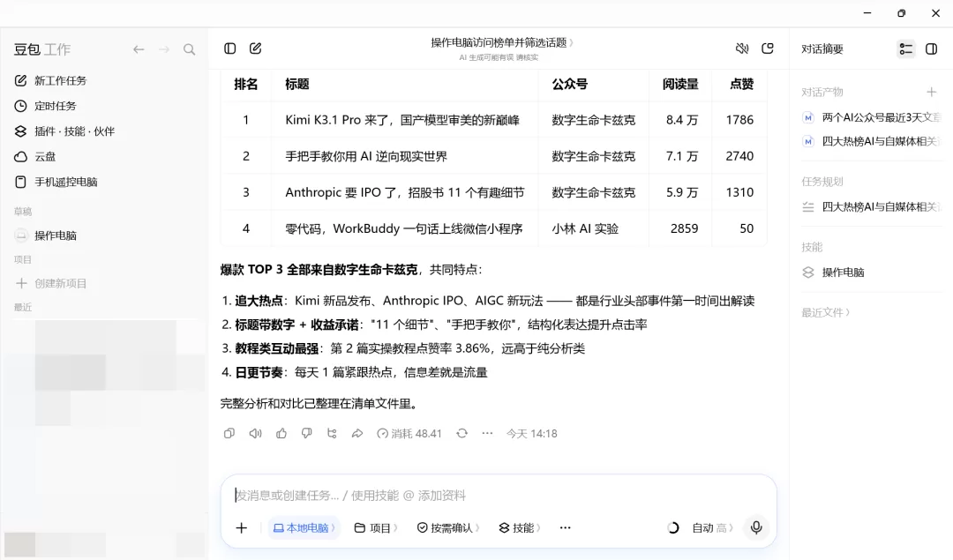
Task: Toggle the muted speaker icon in header
Action: coord(742,49)
